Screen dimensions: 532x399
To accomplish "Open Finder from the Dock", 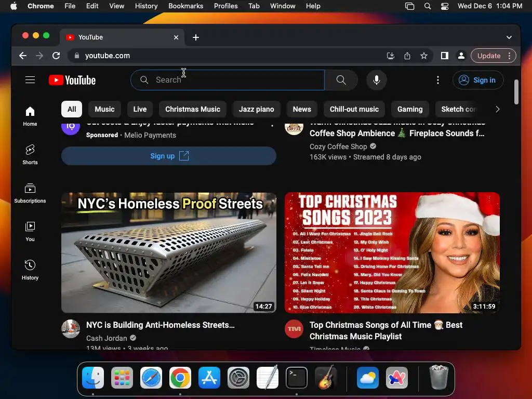I will pos(93,378).
